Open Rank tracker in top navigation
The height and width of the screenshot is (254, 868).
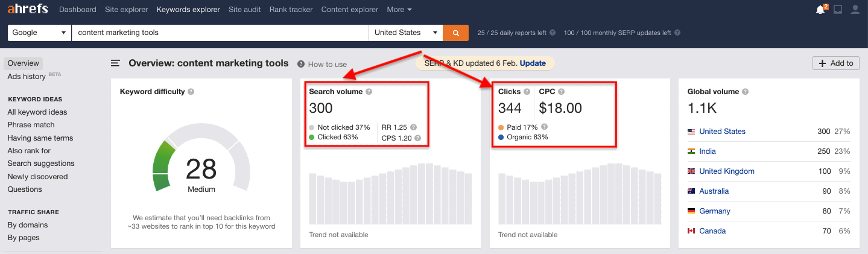point(291,10)
